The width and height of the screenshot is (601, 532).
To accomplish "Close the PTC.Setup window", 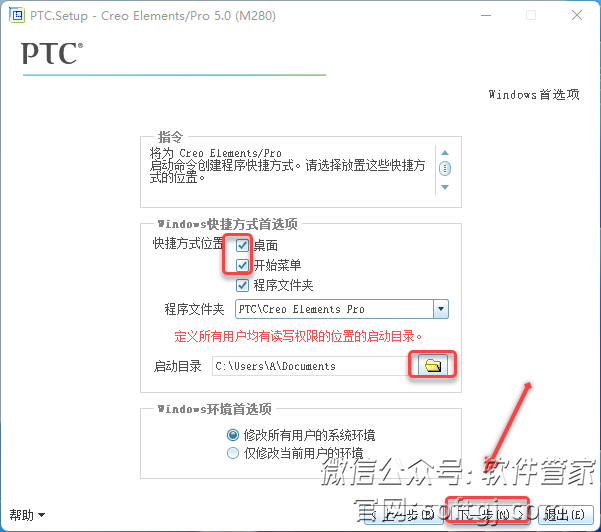I will [x=576, y=15].
